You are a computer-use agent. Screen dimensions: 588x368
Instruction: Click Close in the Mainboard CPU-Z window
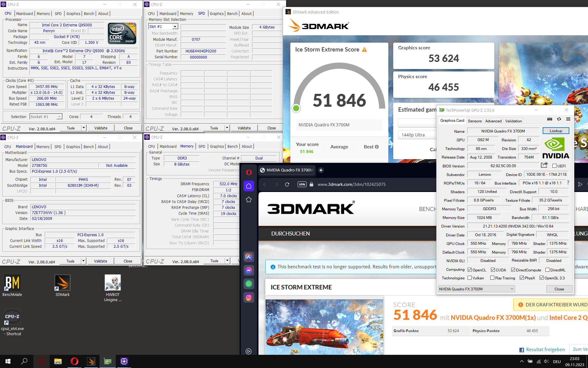tap(128, 261)
